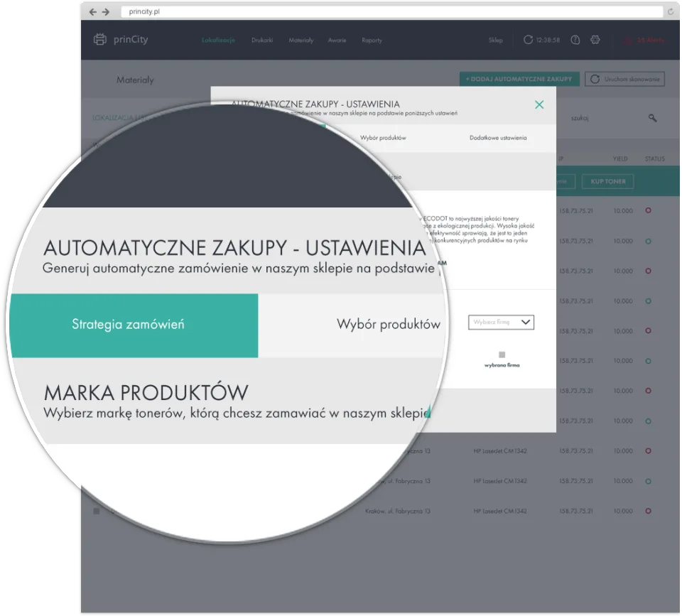Toggle the small square above wybrana firma
The width and height of the screenshot is (682, 616).
[502, 355]
